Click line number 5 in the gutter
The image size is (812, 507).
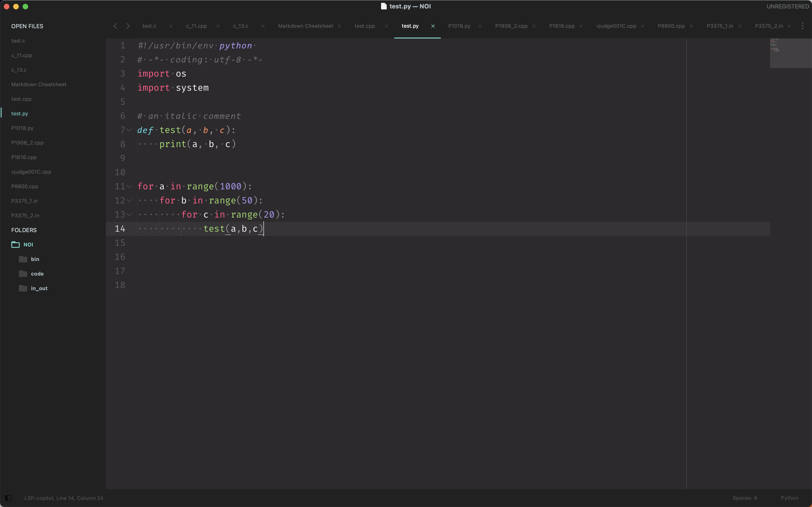(x=123, y=102)
